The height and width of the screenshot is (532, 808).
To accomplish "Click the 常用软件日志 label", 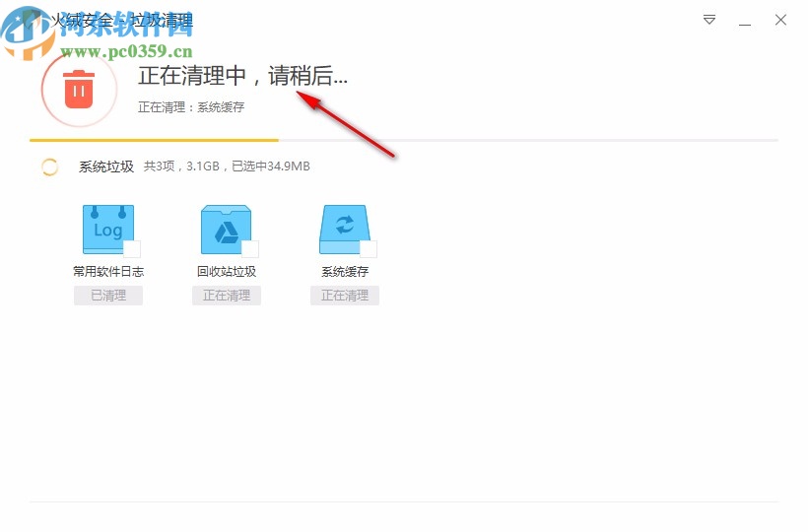I will coord(108,271).
